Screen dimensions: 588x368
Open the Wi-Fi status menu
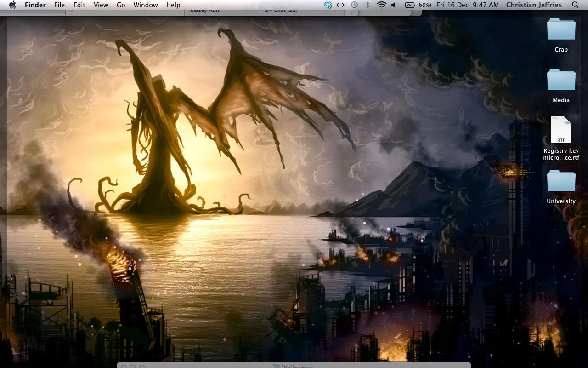381,5
